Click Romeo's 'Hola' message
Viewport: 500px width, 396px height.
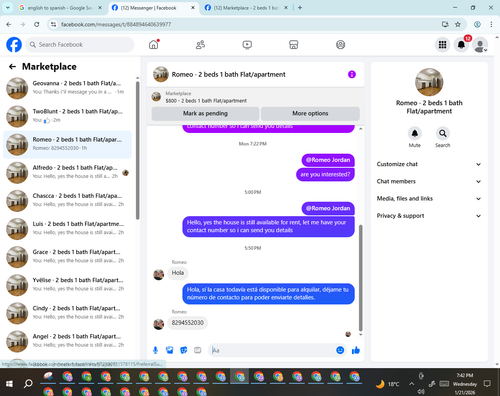[x=178, y=273]
